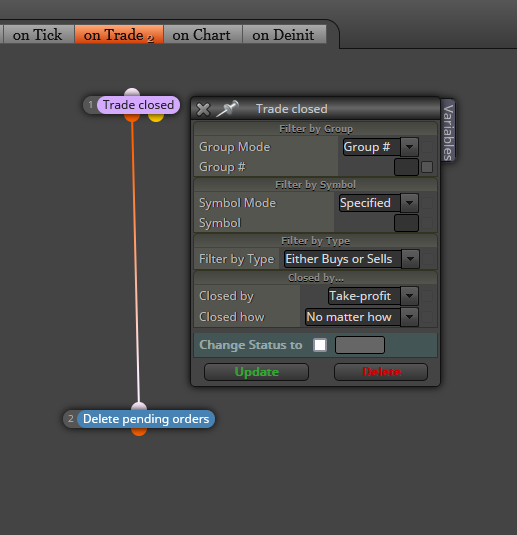
Task: Click the green Update button
Action: (256, 372)
